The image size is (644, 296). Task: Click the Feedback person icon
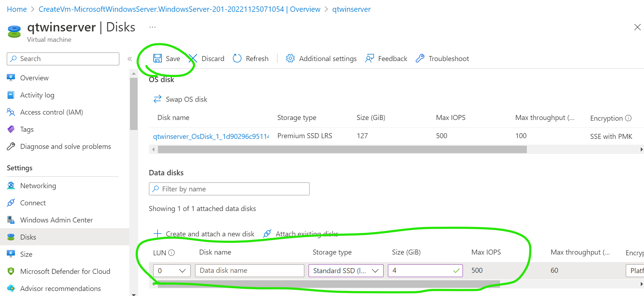[x=370, y=58]
